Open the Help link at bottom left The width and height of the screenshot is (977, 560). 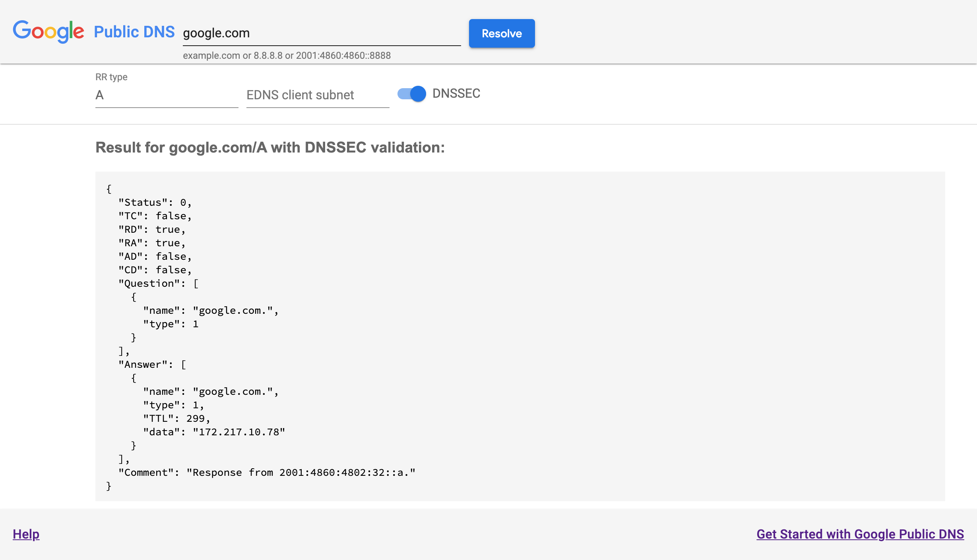(x=25, y=534)
